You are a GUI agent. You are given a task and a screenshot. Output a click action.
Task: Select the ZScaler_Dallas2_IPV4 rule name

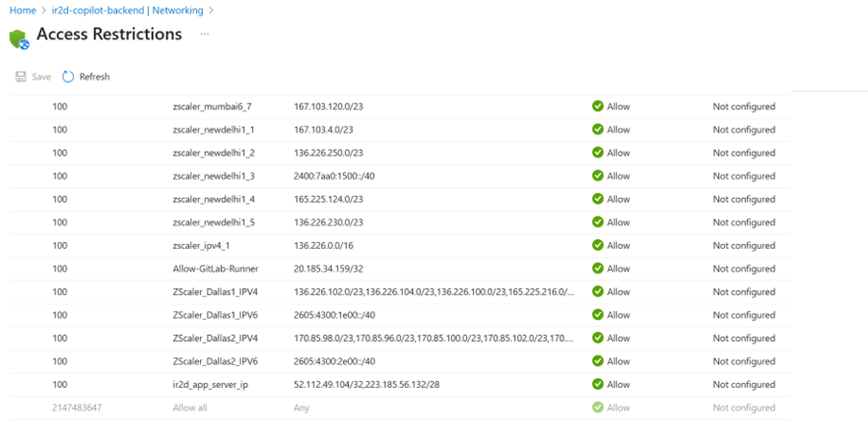(215, 339)
